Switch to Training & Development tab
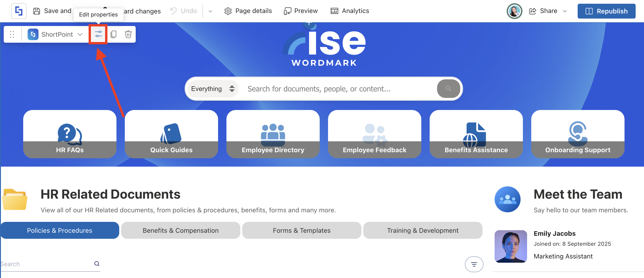This screenshot has height=278, width=644. [x=422, y=230]
